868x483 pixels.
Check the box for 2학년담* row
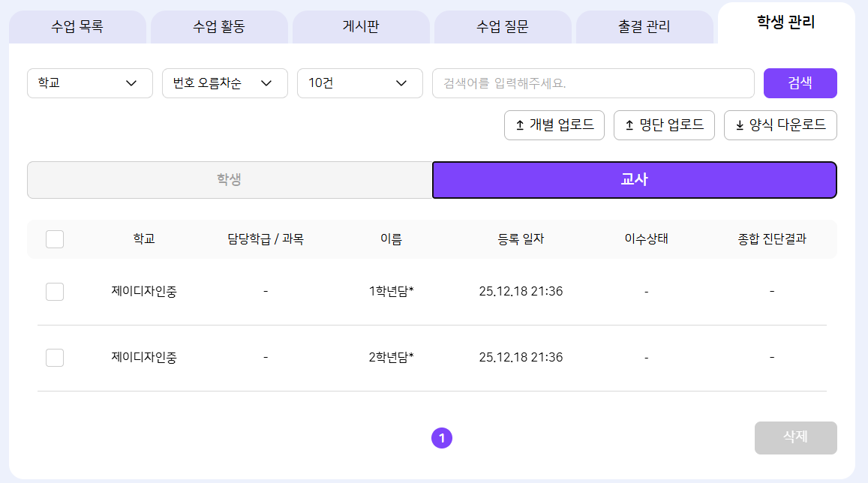[55, 358]
